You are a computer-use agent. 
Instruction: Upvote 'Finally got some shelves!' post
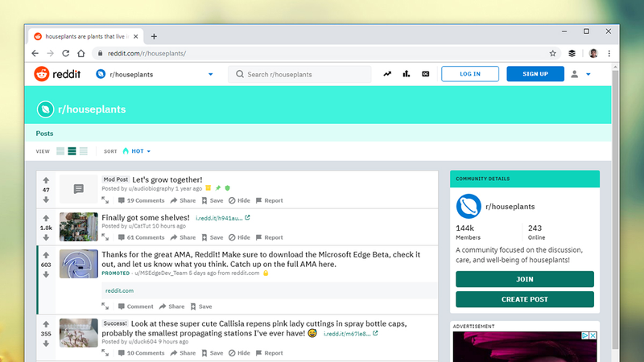point(46,218)
